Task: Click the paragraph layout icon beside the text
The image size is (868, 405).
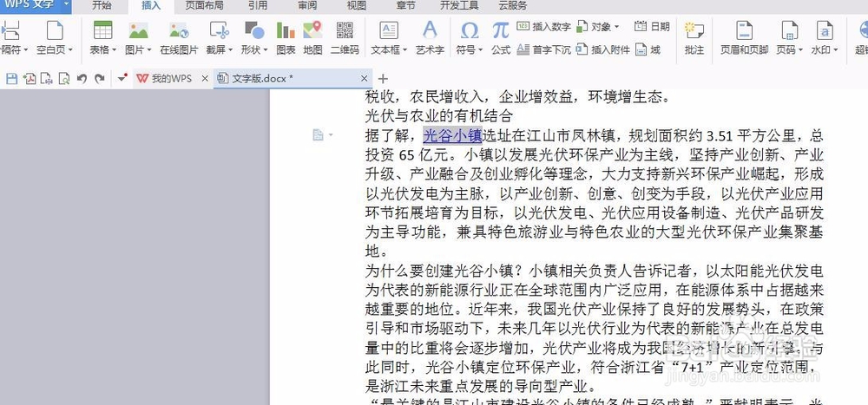Action: [319, 134]
